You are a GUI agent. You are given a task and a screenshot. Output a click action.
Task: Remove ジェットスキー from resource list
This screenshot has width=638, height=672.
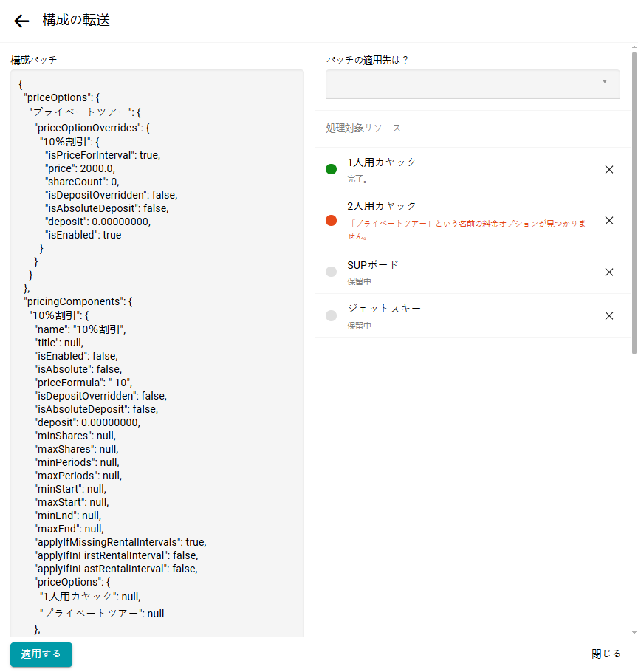point(609,315)
